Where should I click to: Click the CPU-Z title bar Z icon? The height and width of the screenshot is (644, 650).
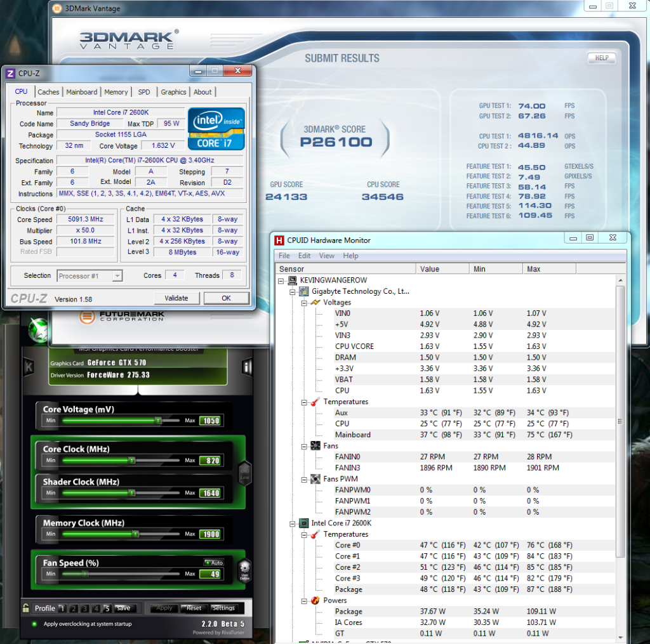[x=10, y=74]
